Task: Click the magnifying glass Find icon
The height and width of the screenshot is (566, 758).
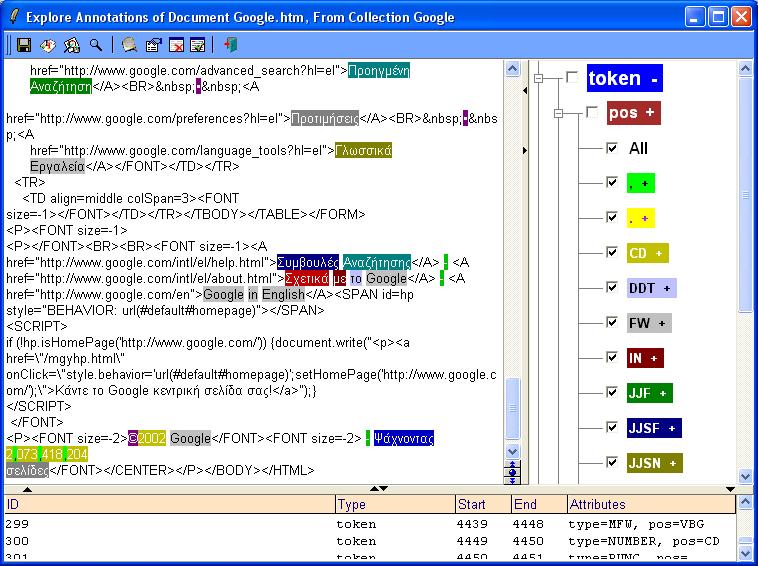Action: (96, 45)
